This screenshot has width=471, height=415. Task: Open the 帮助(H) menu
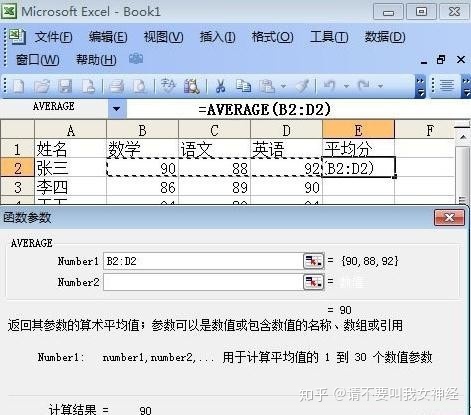(x=96, y=60)
